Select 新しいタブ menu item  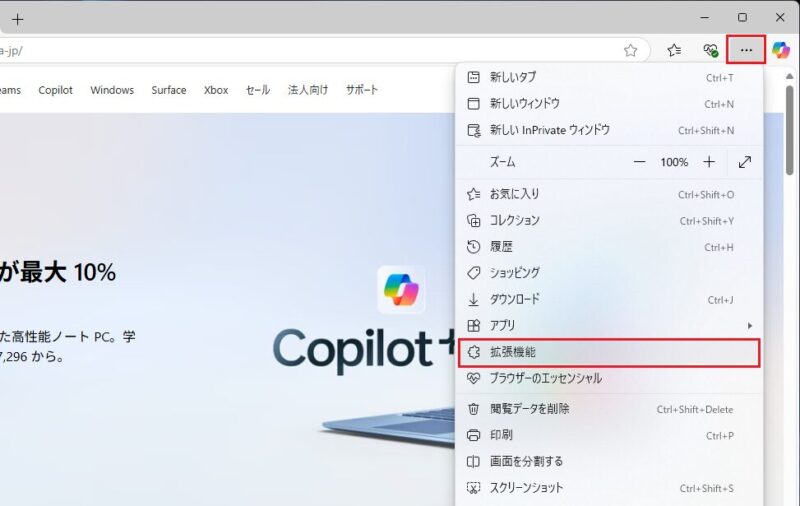(x=609, y=77)
